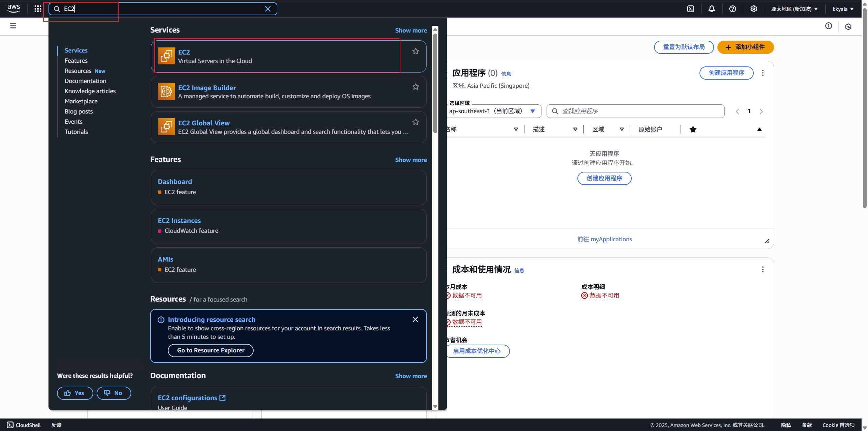Toggle the hamburger navigation menu
Viewport: 868px width, 431px height.
click(13, 26)
